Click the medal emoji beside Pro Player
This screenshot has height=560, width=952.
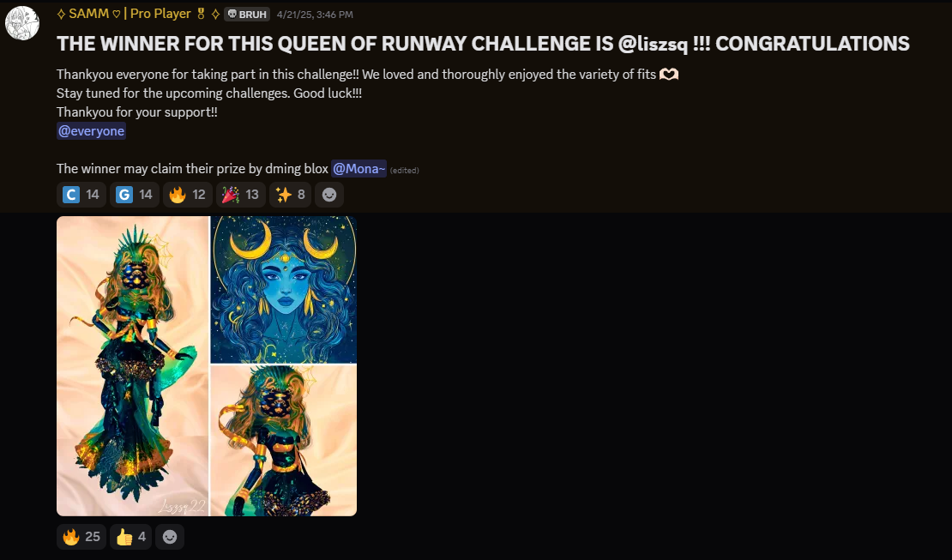click(201, 14)
